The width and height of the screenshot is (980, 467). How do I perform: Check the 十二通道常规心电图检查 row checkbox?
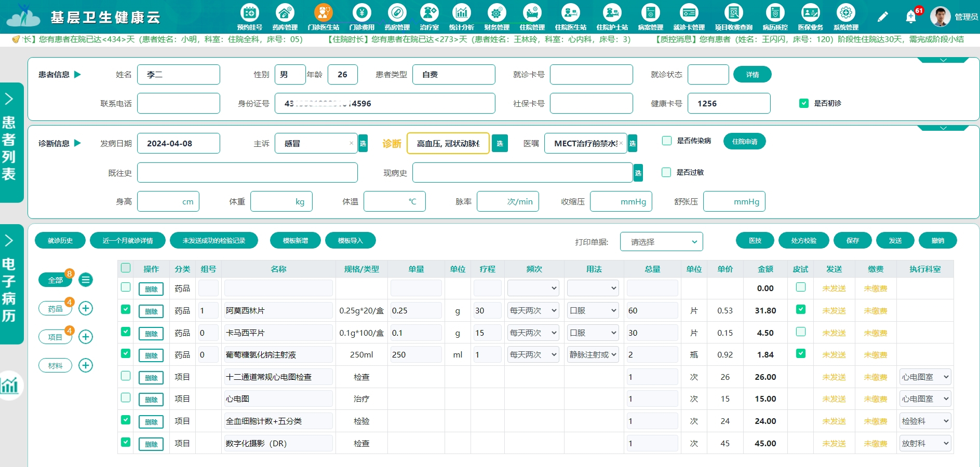[126, 376]
